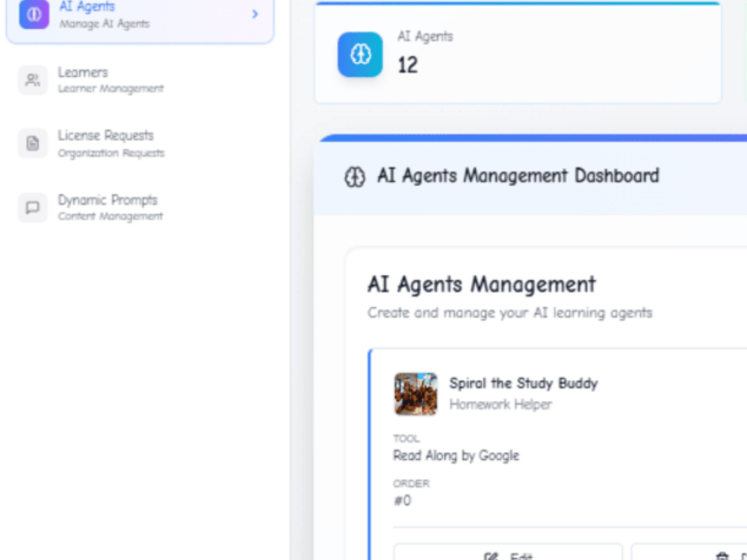Click the Read Along by Google tool value

pos(456,455)
